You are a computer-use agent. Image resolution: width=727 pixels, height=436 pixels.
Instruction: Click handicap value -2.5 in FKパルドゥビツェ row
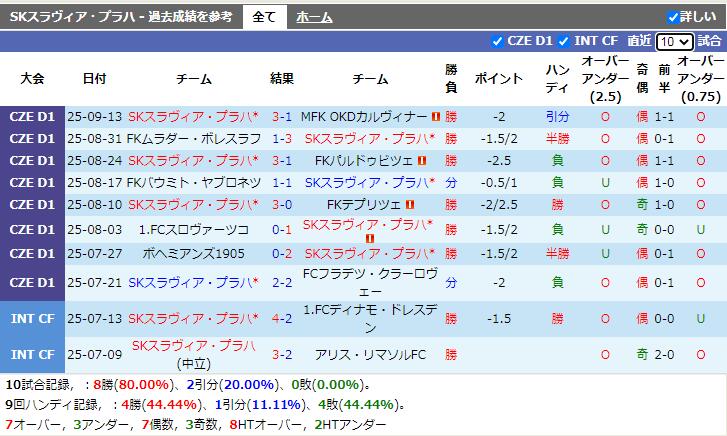click(499, 160)
